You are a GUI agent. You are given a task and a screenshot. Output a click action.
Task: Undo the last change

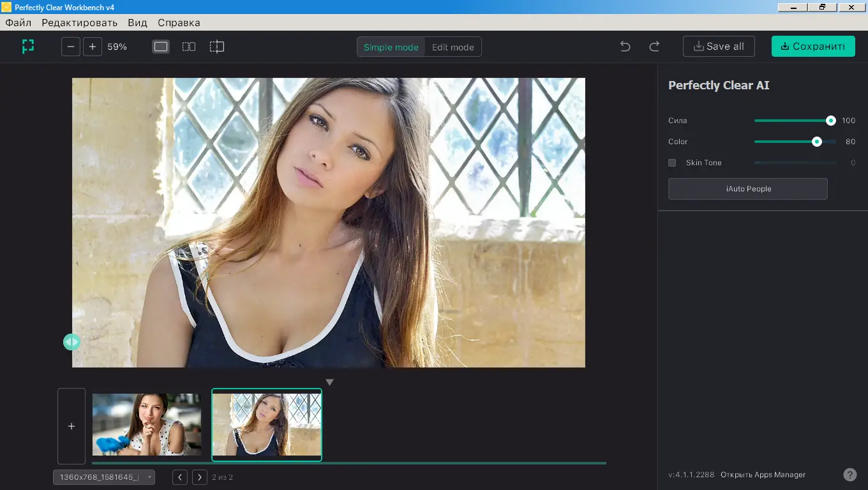pyautogui.click(x=625, y=47)
